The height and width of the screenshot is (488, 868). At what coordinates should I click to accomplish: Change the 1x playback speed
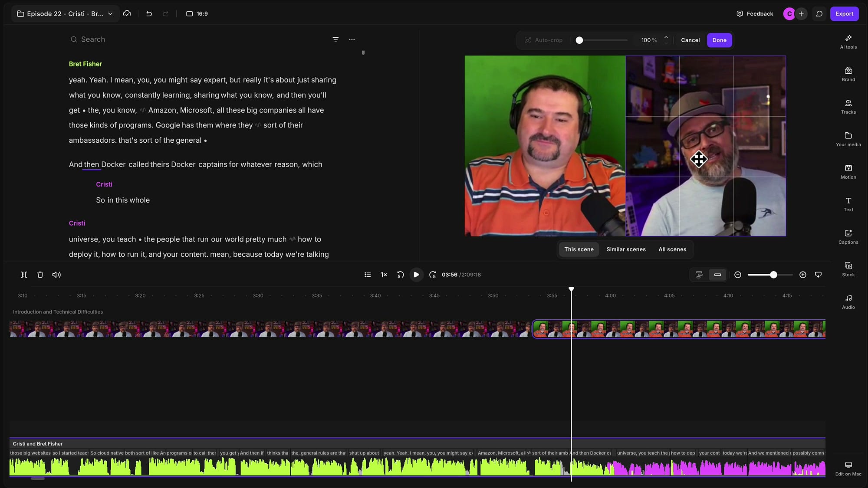(384, 275)
